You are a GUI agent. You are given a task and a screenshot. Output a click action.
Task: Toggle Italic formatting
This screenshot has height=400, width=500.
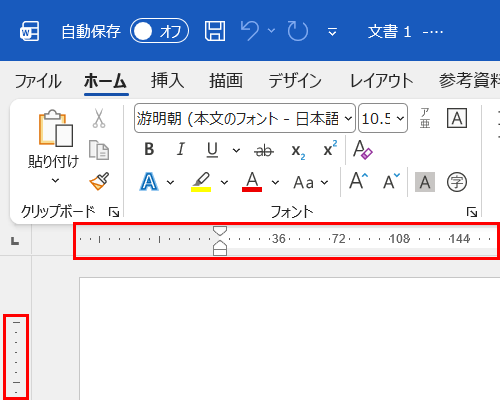180,149
